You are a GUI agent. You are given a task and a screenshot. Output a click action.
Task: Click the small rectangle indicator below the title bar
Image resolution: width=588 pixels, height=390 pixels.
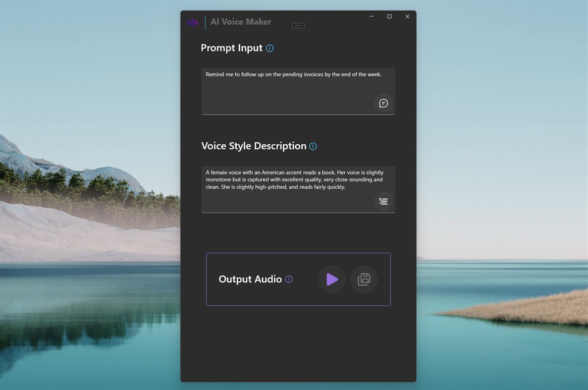[298, 25]
